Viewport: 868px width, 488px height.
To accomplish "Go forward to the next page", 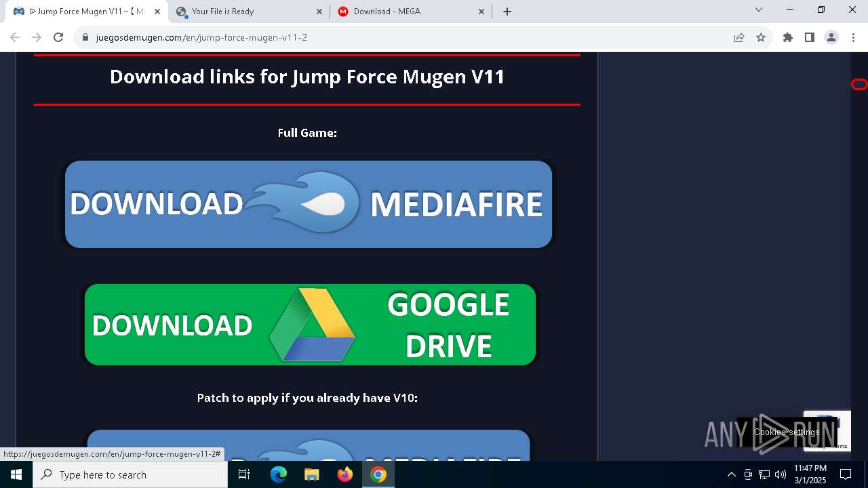I will point(37,37).
